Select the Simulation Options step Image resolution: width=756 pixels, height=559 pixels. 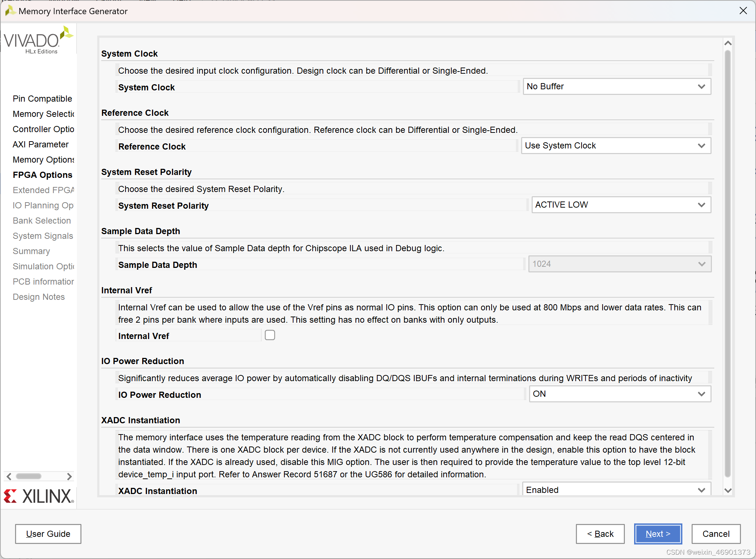44,266
